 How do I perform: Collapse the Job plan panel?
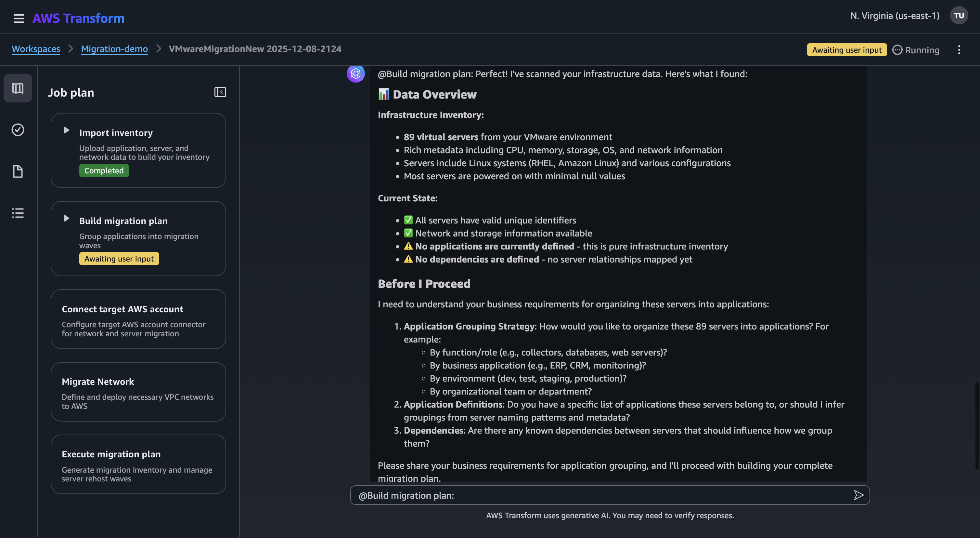220,92
